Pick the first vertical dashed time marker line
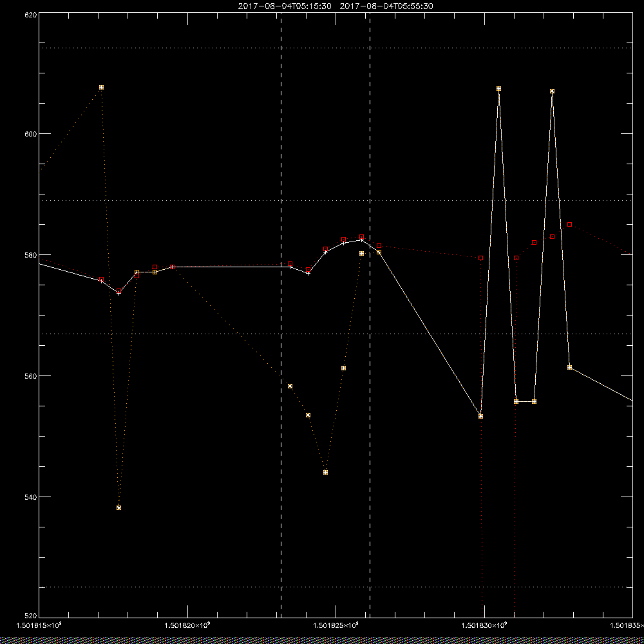The width and height of the screenshot is (644, 644). 281,316
